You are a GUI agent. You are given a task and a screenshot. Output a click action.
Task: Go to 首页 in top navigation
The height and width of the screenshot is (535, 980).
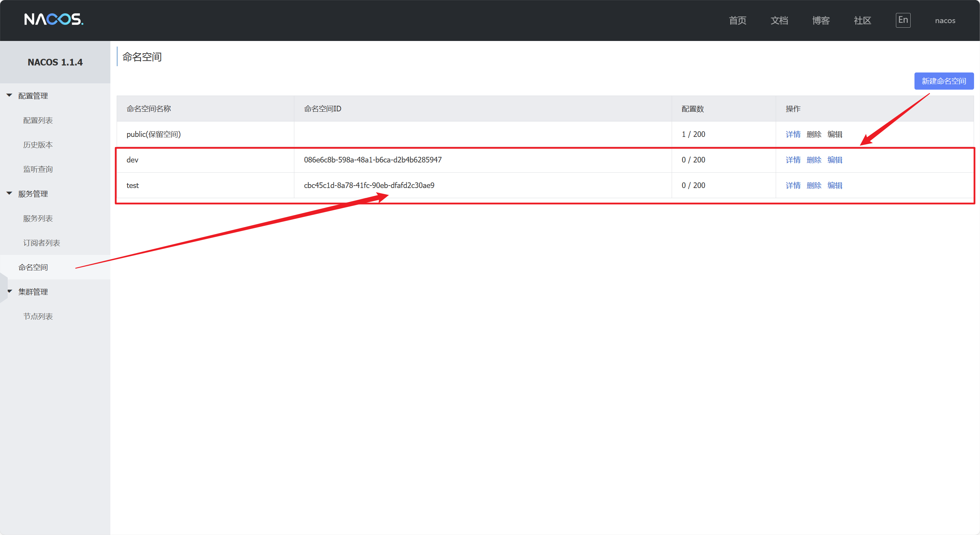(x=737, y=21)
